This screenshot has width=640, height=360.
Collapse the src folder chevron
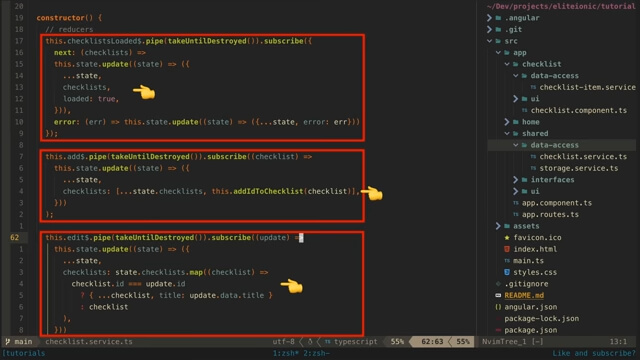point(489,41)
